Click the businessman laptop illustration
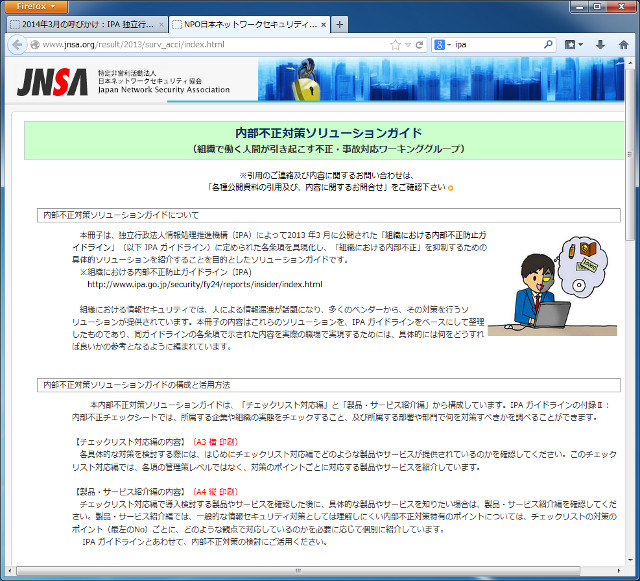 [552, 286]
